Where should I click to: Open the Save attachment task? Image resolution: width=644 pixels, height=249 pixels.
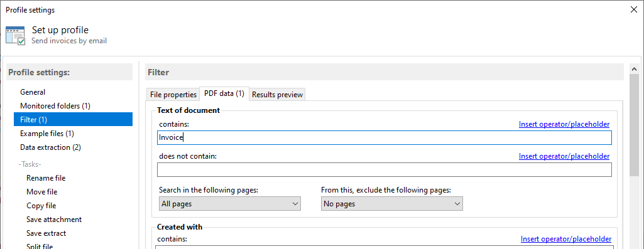coord(54,220)
